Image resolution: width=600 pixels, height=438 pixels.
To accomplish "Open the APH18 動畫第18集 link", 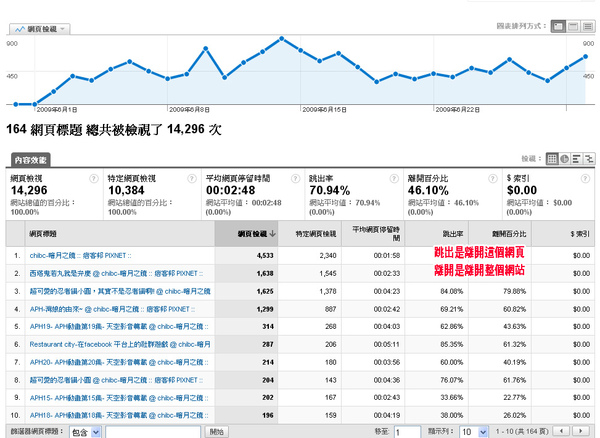I will (x=119, y=415).
